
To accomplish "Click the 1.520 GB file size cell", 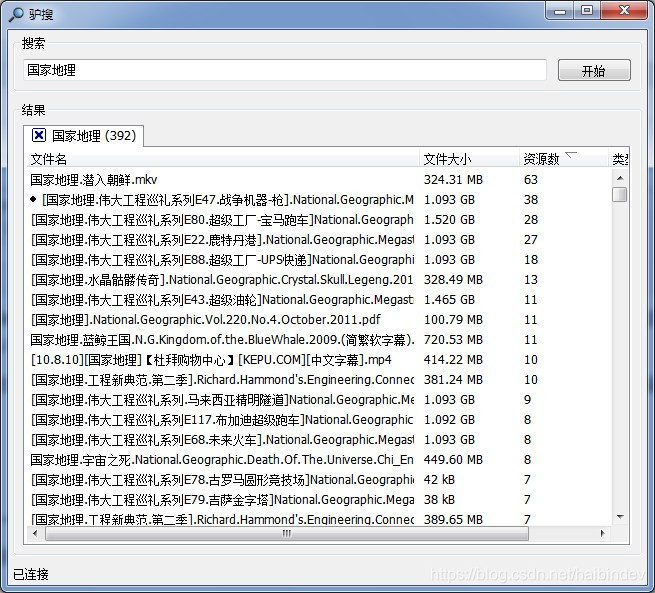I will [449, 220].
